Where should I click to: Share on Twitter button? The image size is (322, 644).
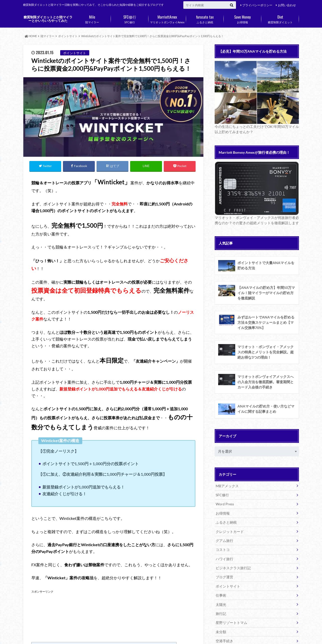tap(45, 166)
